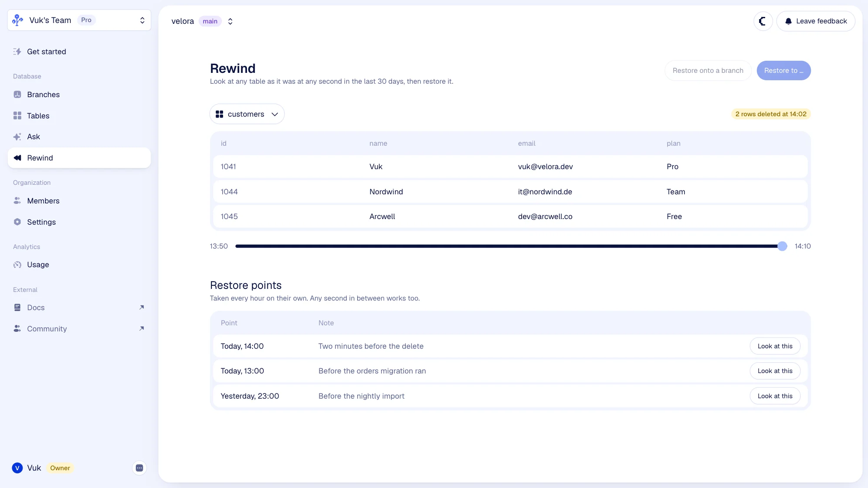The height and width of the screenshot is (488, 868).
Task: Click the Ask sparkle icon
Action: pyautogui.click(x=17, y=137)
